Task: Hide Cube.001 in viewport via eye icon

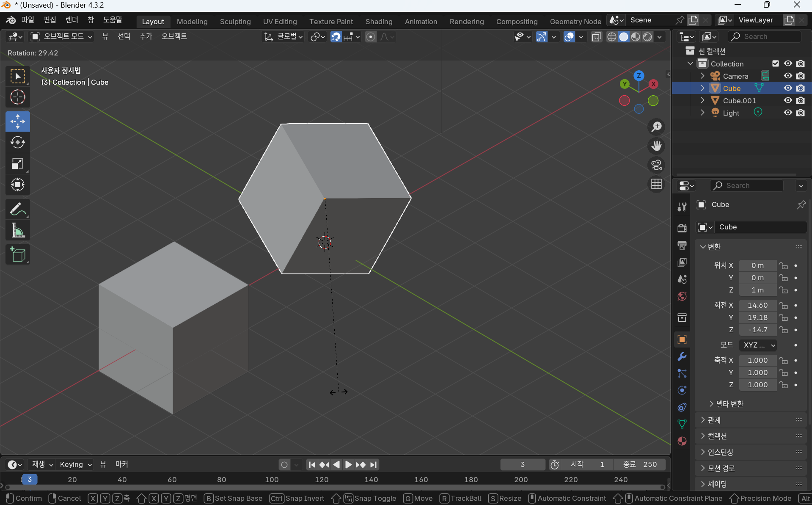Action: click(x=788, y=100)
